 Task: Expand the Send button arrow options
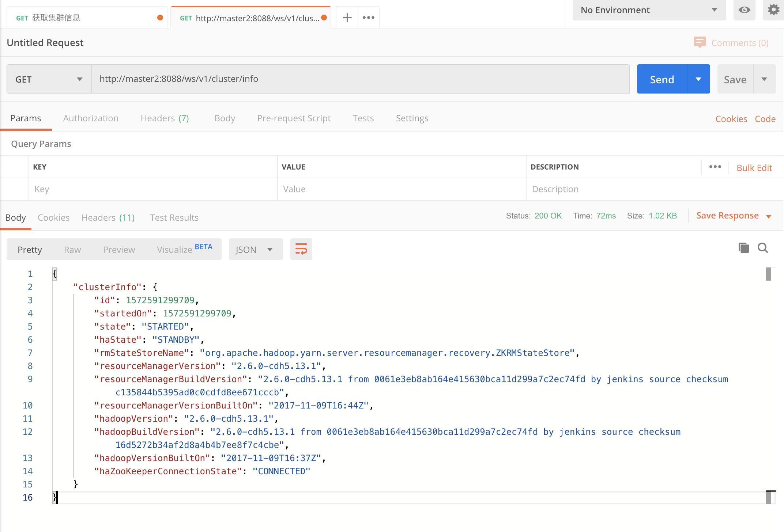pos(698,79)
